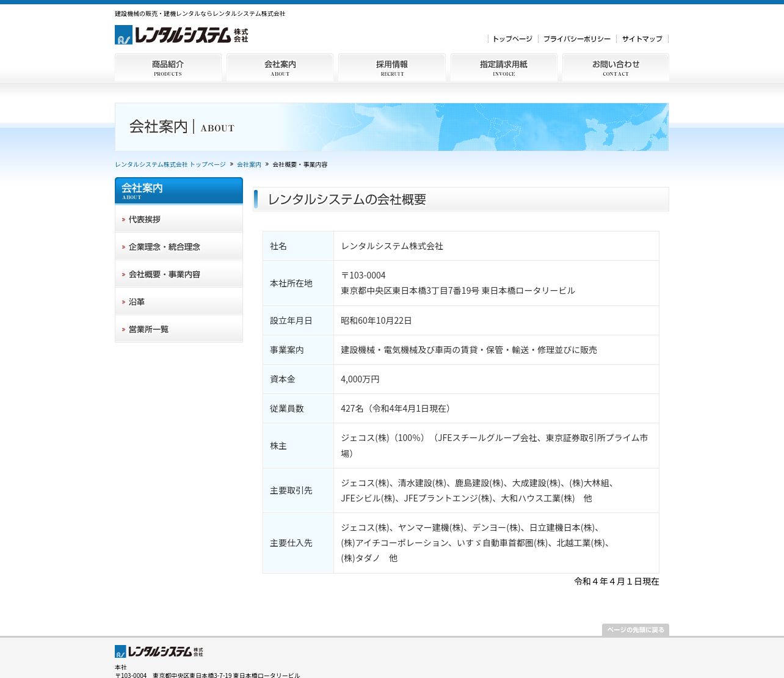The width and height of the screenshot is (784, 678).
Task: Click the 株主 row label
Action: pyautogui.click(x=278, y=446)
